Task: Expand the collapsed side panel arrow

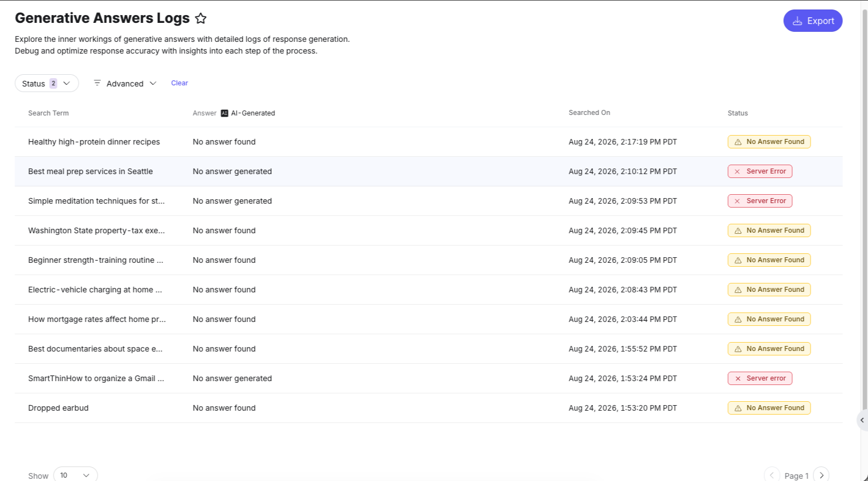Action: 862,420
